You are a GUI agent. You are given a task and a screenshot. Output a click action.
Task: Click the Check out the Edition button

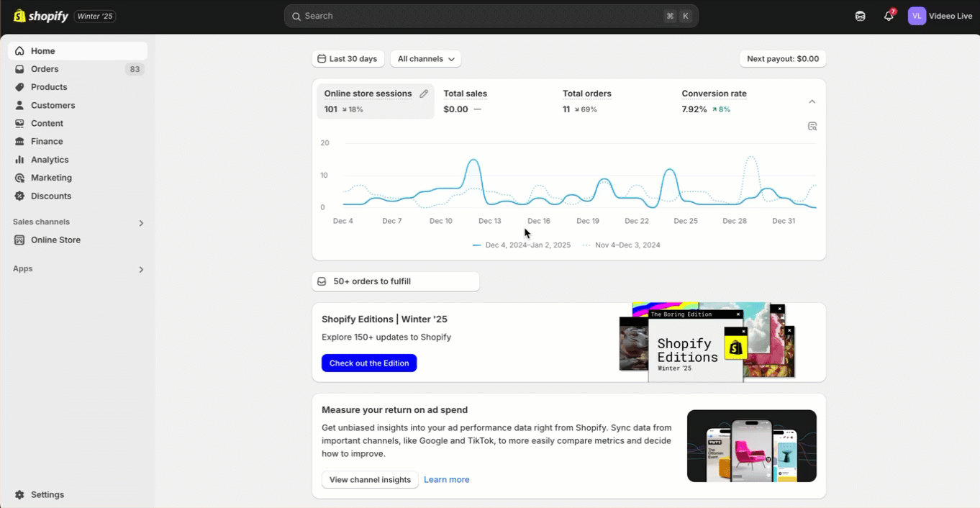(x=369, y=363)
